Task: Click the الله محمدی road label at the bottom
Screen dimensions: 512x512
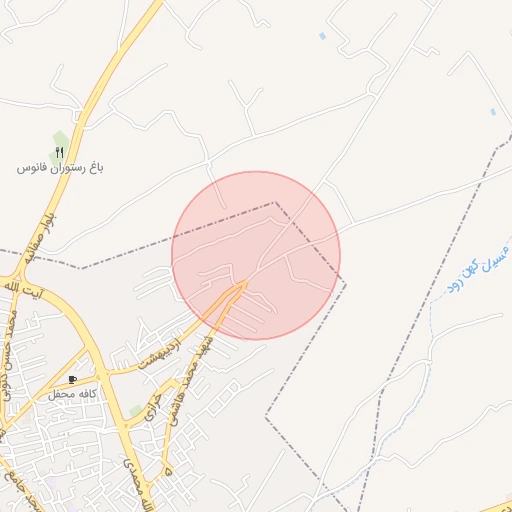Action: point(138,485)
